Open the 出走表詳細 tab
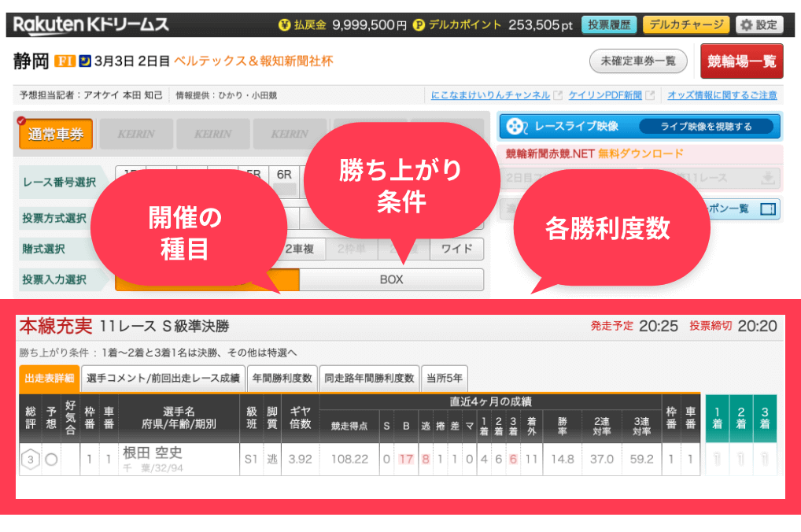Screen dimensions: 801x532 pyautogui.click(x=49, y=379)
